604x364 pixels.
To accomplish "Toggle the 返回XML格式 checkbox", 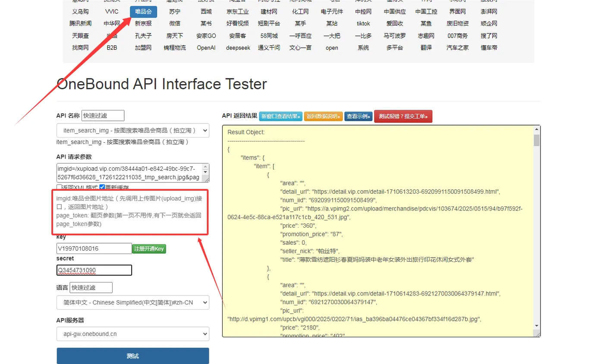I will point(60,188).
